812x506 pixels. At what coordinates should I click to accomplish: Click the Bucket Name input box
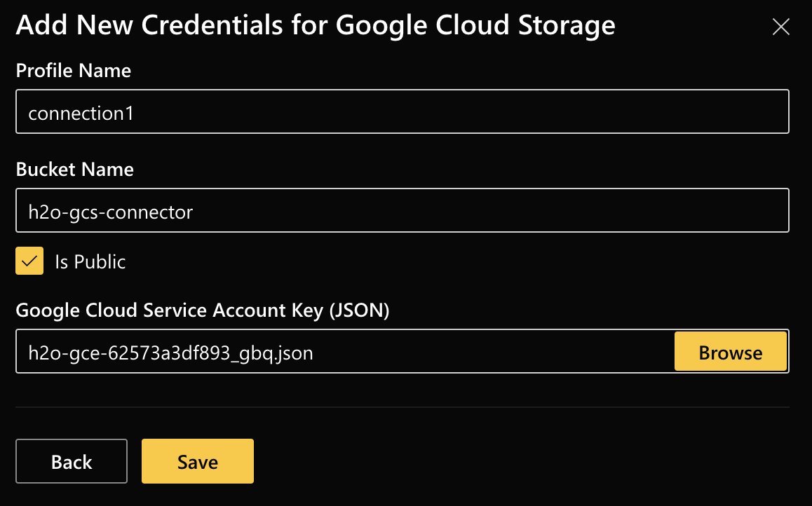[x=402, y=210]
